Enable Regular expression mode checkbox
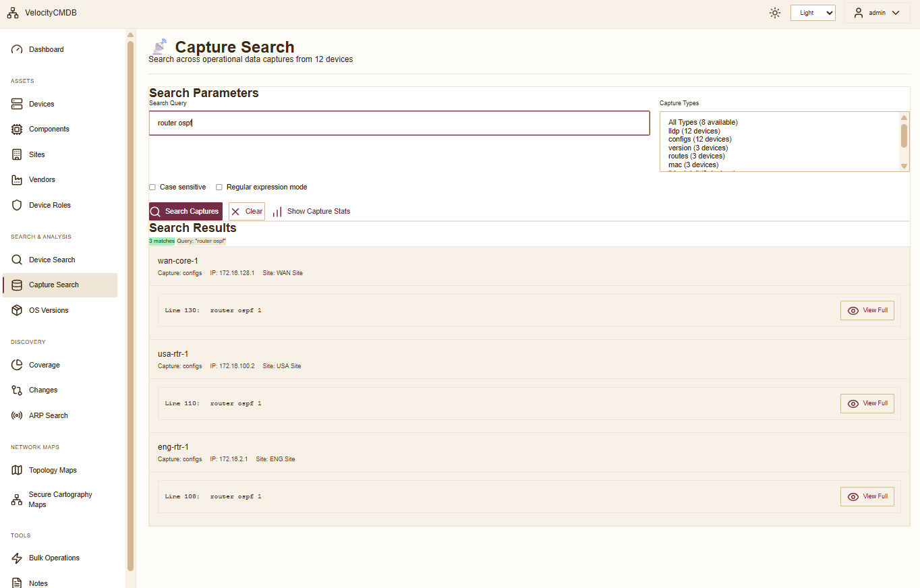Screen dimensions: 920x588 tap(219, 187)
